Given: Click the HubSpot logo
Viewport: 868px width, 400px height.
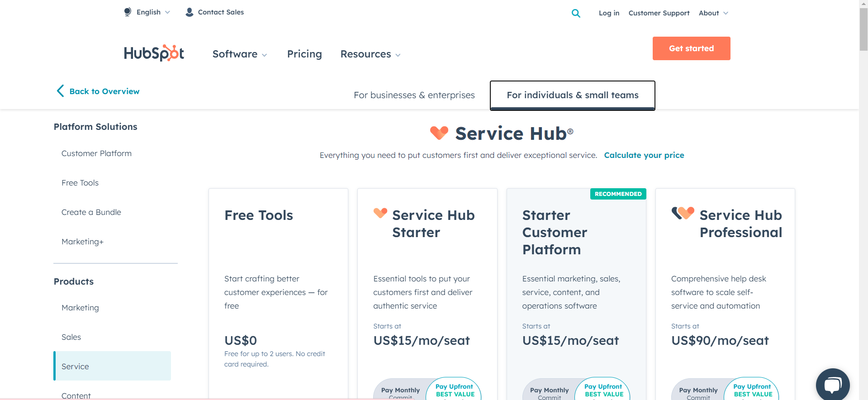Looking at the screenshot, I should pyautogui.click(x=154, y=53).
